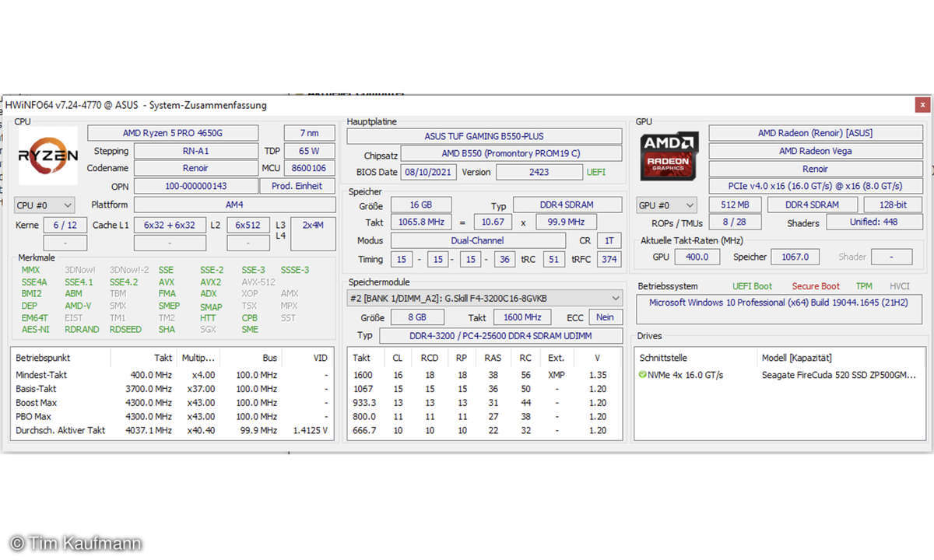Click the ASUS TUF GAMING B550-PLUS mainboard field
934x560 pixels.
pos(484,136)
